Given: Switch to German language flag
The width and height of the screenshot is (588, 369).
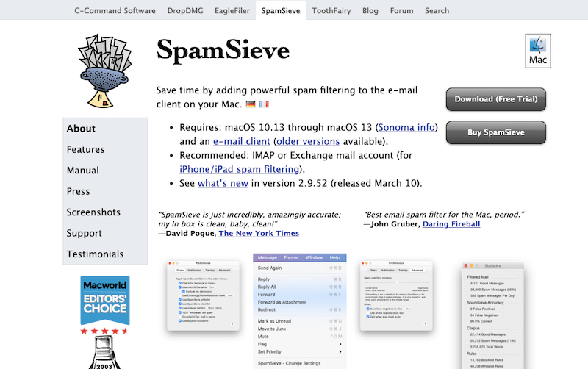Looking at the screenshot, I should tap(251, 104).
